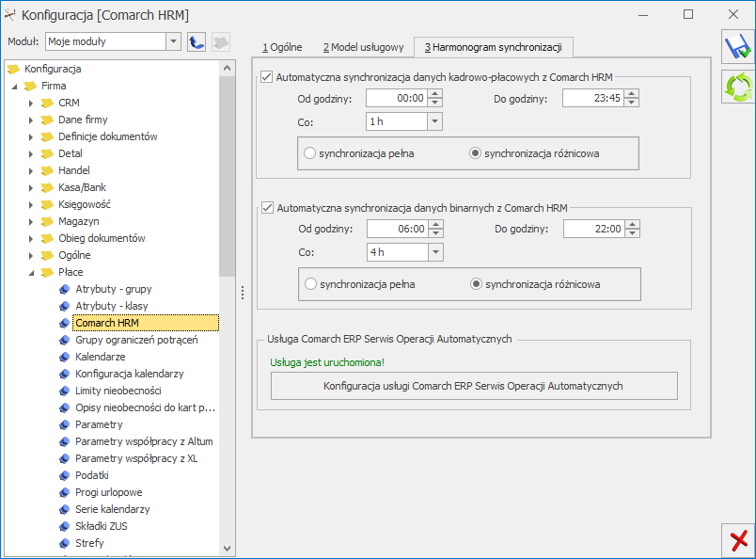Select Serie kalendarzy in the tree
The image size is (756, 559).
pyautogui.click(x=112, y=509)
